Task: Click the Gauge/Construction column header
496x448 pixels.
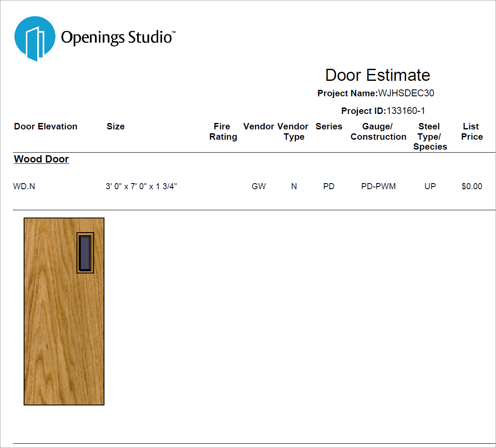Action: pyautogui.click(x=378, y=132)
